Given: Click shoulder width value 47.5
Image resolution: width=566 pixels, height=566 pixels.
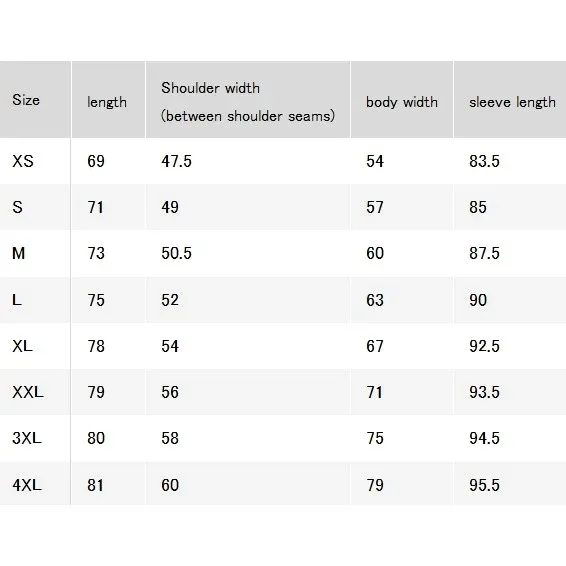Looking at the screenshot, I should tap(177, 161).
